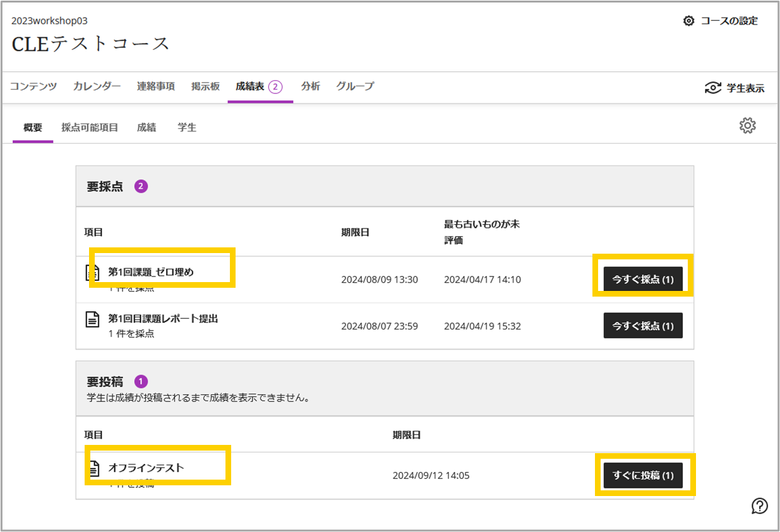Open the help question mark icon
This screenshot has height=532, width=780.
point(759,505)
